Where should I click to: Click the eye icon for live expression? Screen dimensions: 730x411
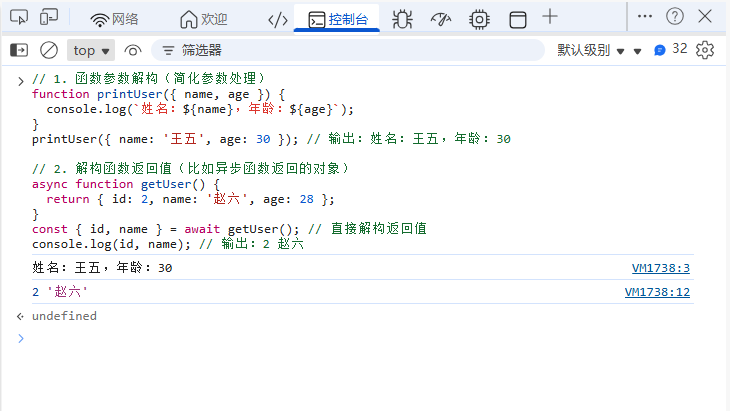tap(133, 50)
